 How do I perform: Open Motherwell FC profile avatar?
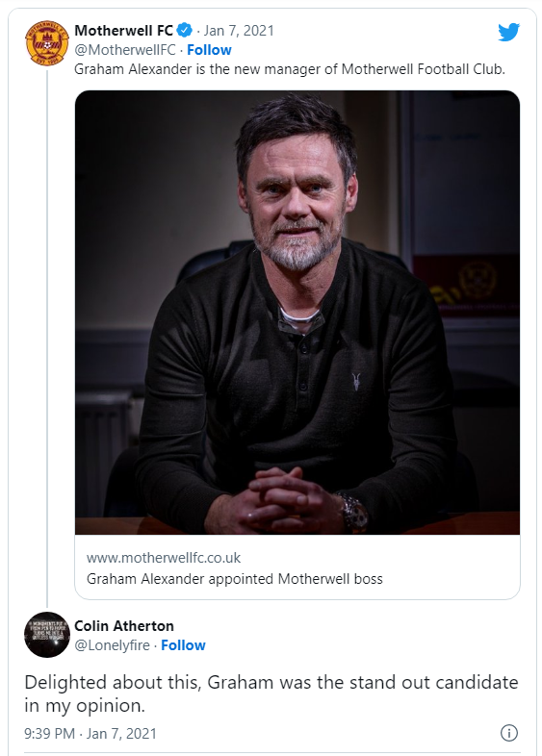[x=47, y=43]
